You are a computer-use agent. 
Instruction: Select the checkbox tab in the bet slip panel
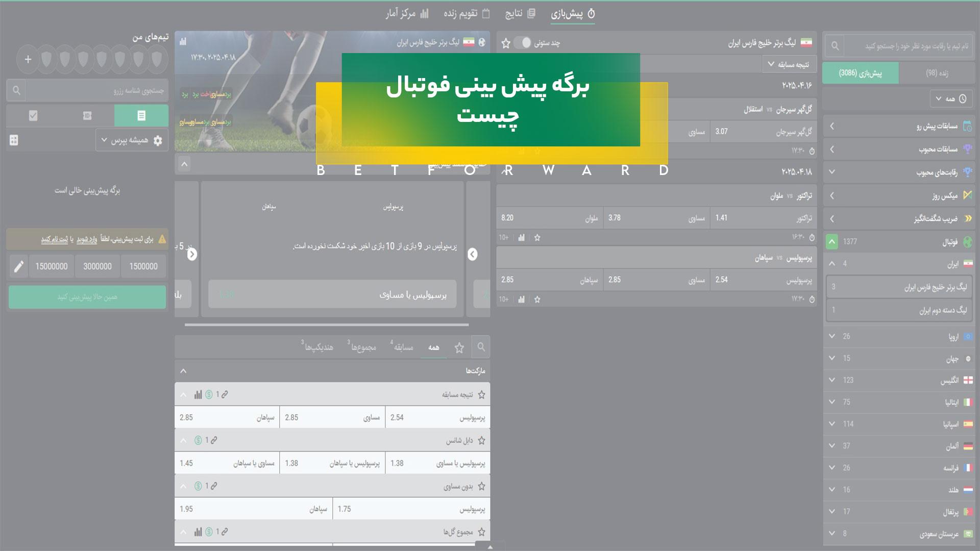tap(34, 116)
